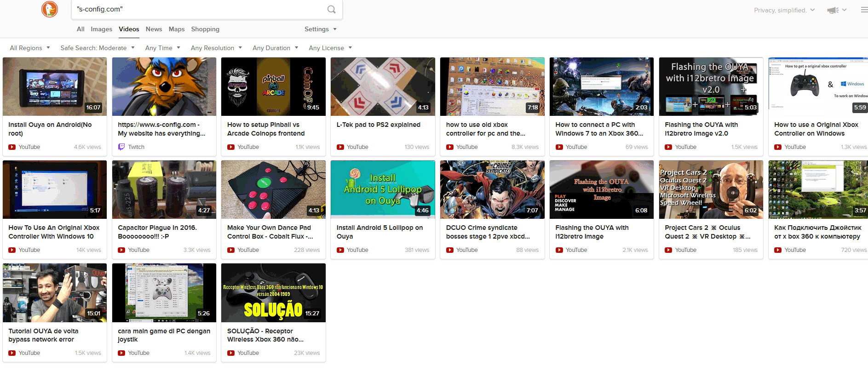Switch to the All tab
This screenshot has height=388, width=868.
(80, 29)
